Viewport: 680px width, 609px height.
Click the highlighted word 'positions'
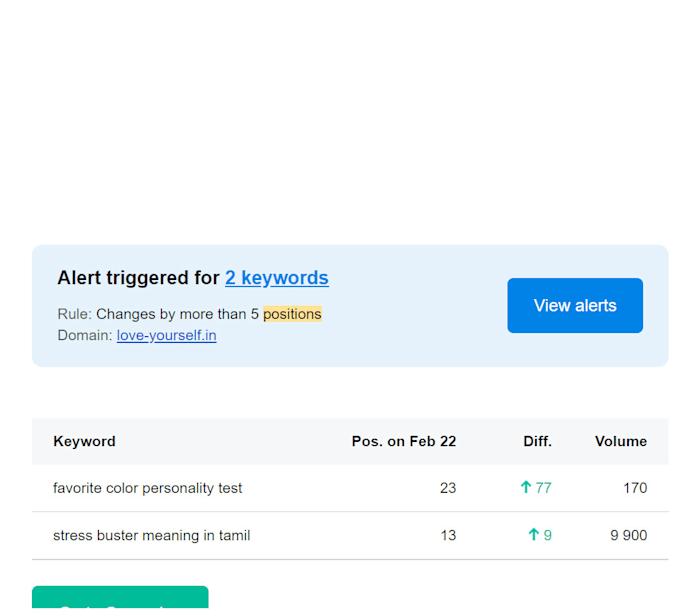(292, 314)
